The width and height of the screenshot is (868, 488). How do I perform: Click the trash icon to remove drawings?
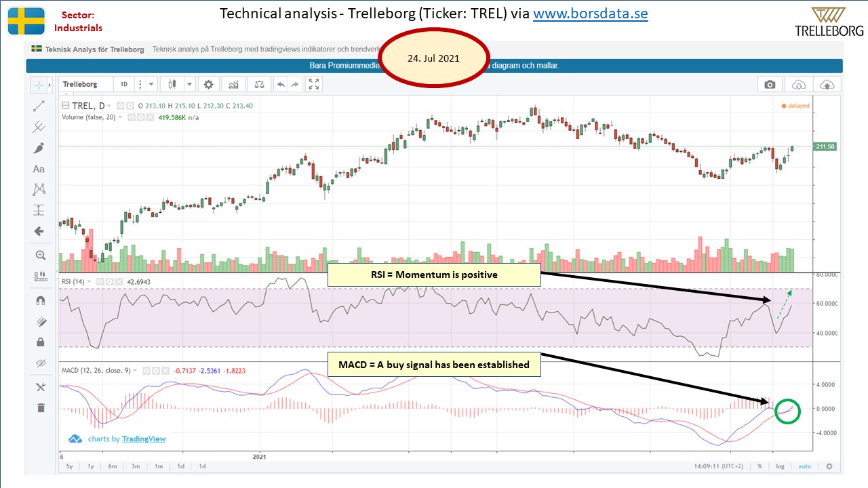pyautogui.click(x=40, y=407)
